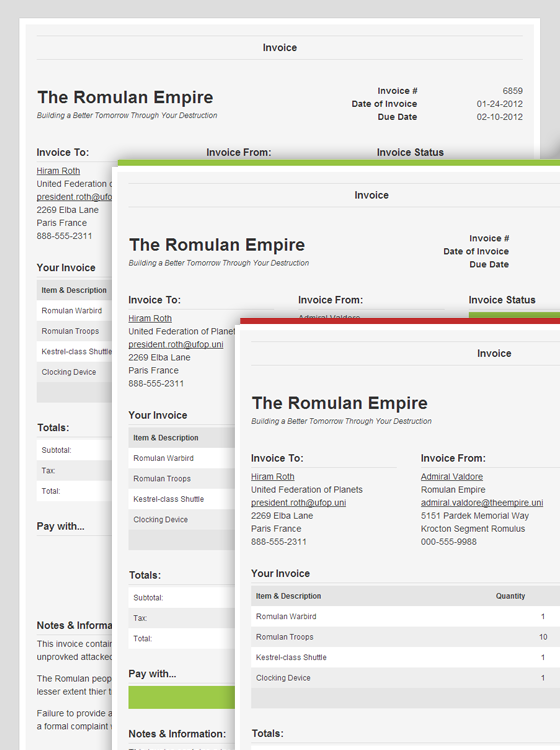Click 'Invoice' title atop green-topped invoice
The image size is (560, 750).
coord(372,195)
